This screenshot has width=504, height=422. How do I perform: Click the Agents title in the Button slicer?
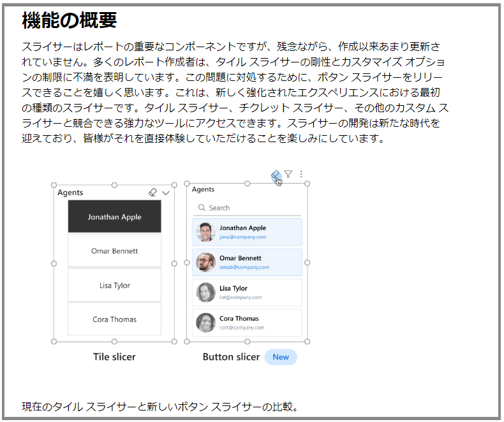(203, 189)
